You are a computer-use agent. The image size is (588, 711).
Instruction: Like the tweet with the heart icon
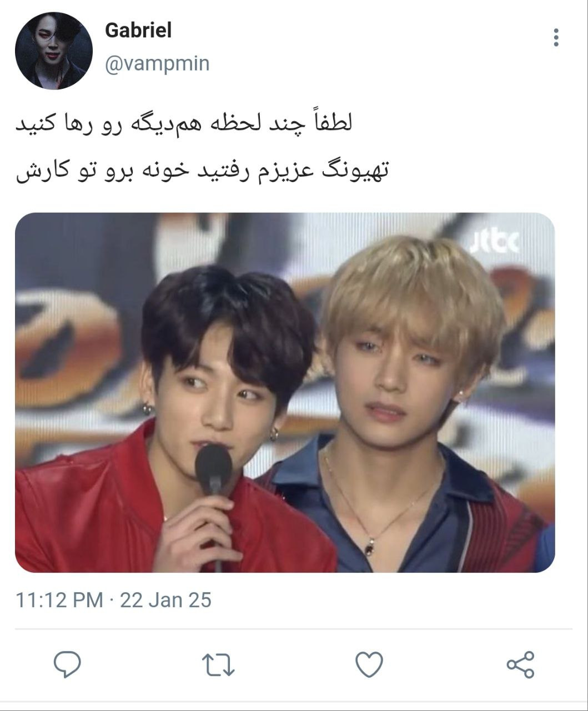(369, 664)
